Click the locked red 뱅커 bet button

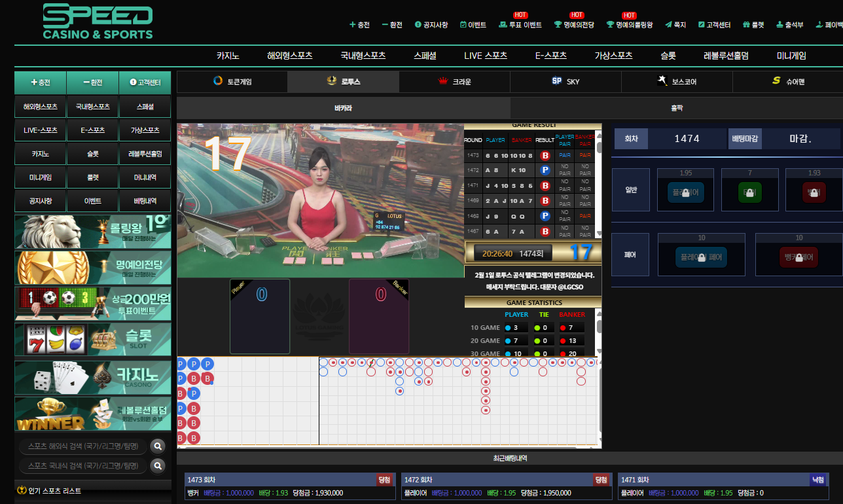(x=814, y=192)
